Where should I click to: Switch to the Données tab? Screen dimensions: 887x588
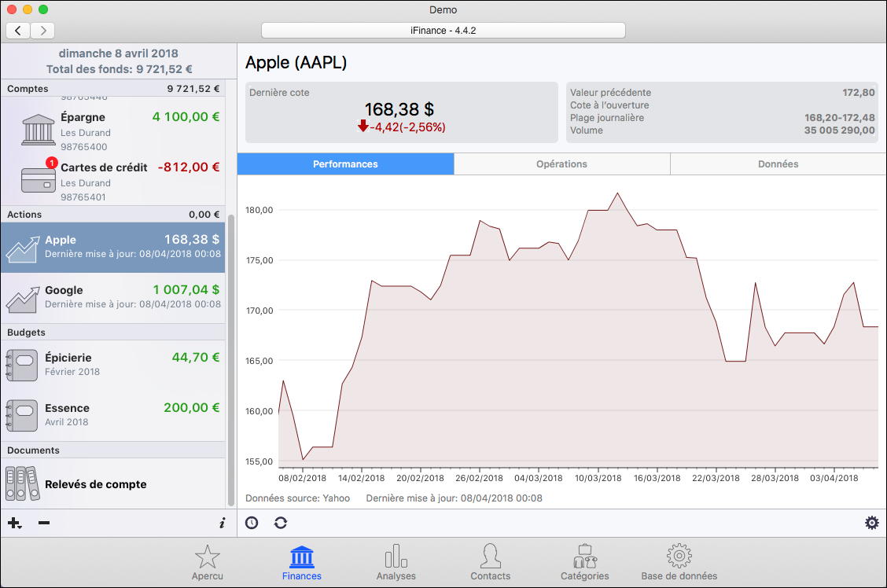[778, 164]
